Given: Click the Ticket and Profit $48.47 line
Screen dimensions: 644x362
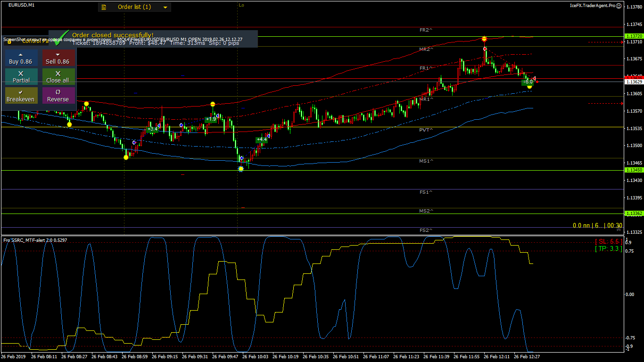Looking at the screenshot, I should (x=156, y=43).
